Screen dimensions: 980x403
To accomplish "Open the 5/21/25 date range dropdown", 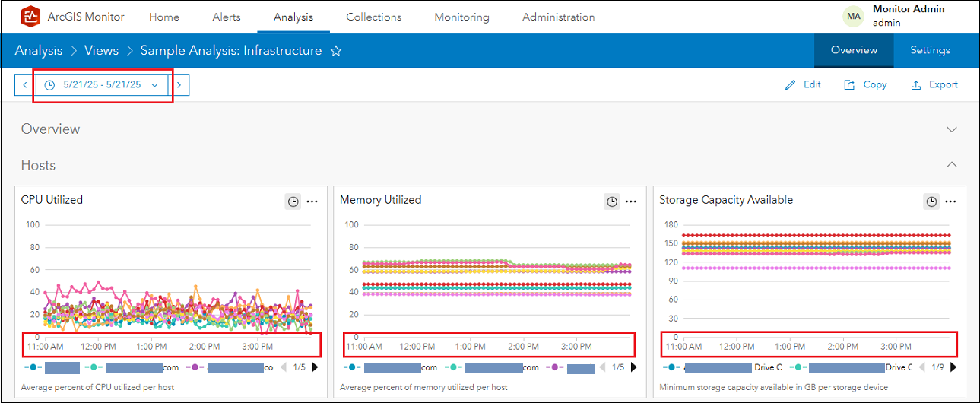I will (x=102, y=85).
